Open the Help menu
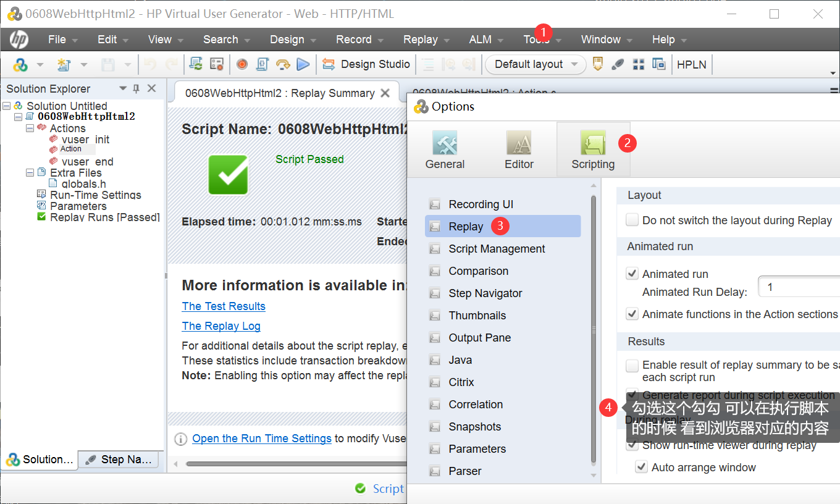This screenshot has width=840, height=504. coord(670,40)
